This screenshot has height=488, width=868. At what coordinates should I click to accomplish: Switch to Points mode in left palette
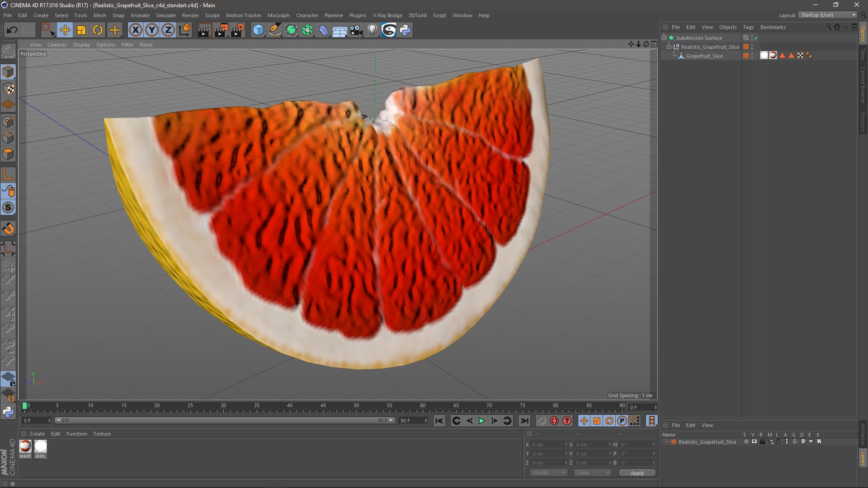click(8, 122)
